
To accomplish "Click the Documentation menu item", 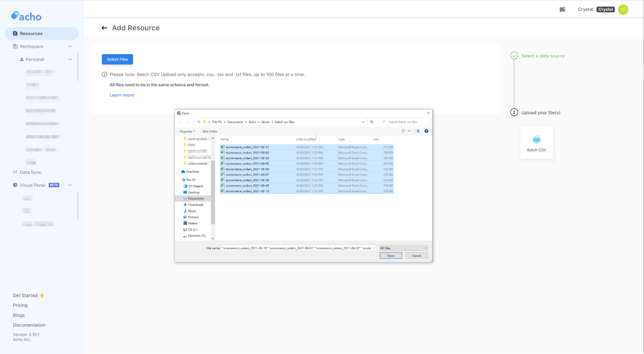I will pos(29,325).
